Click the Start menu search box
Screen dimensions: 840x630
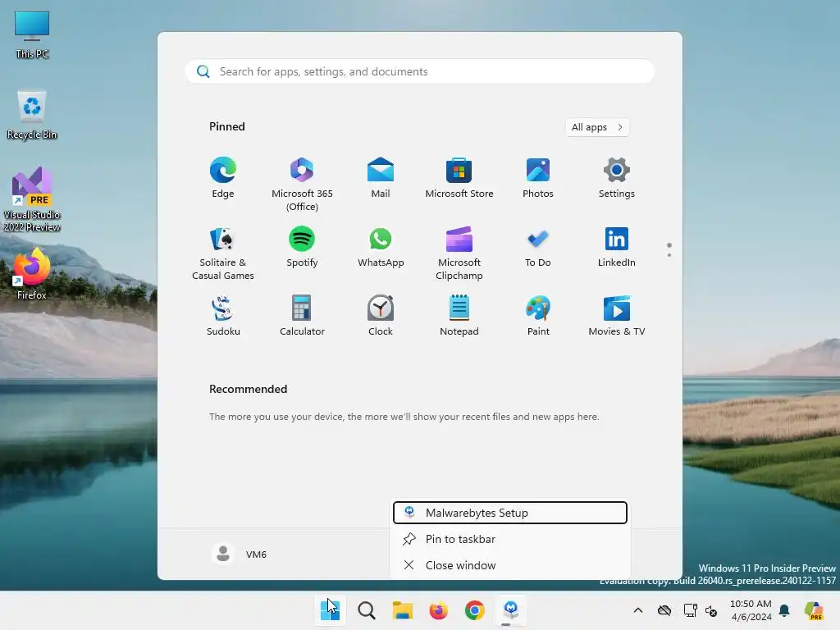(420, 72)
